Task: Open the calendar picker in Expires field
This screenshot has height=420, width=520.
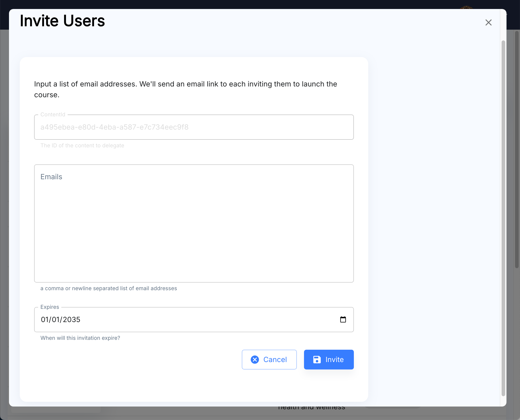Action: [343, 319]
